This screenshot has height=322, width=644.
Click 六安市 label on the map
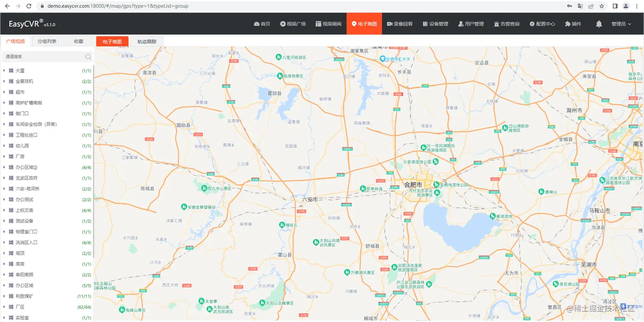point(310,199)
